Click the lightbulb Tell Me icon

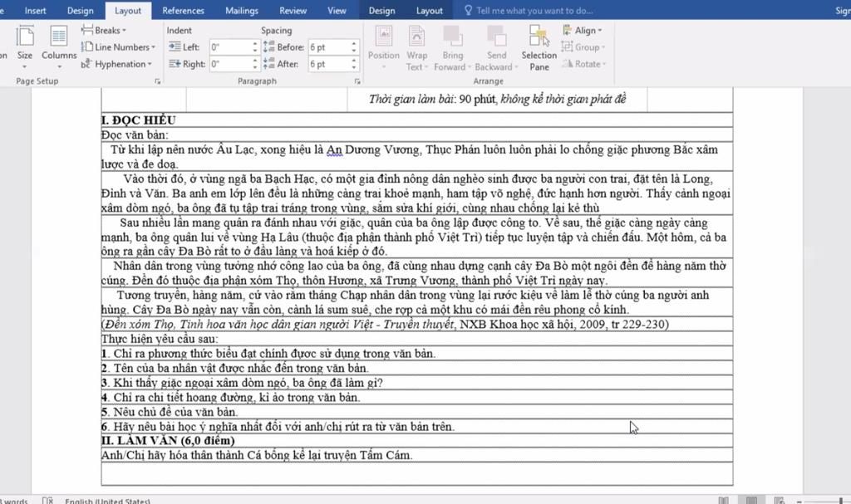469,10
